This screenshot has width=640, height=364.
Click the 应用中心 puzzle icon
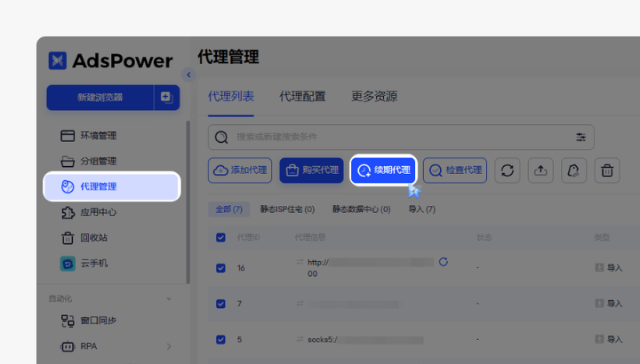68,212
